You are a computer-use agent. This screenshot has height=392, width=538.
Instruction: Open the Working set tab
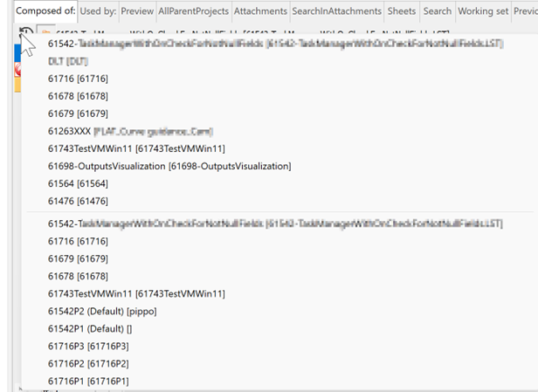[x=483, y=11]
